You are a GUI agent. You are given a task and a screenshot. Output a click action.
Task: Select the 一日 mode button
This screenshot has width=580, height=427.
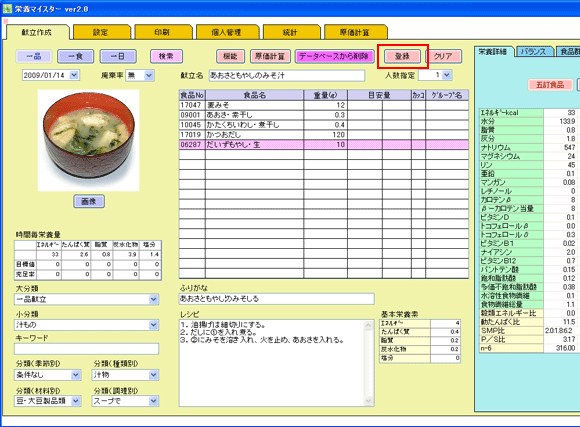(118, 56)
